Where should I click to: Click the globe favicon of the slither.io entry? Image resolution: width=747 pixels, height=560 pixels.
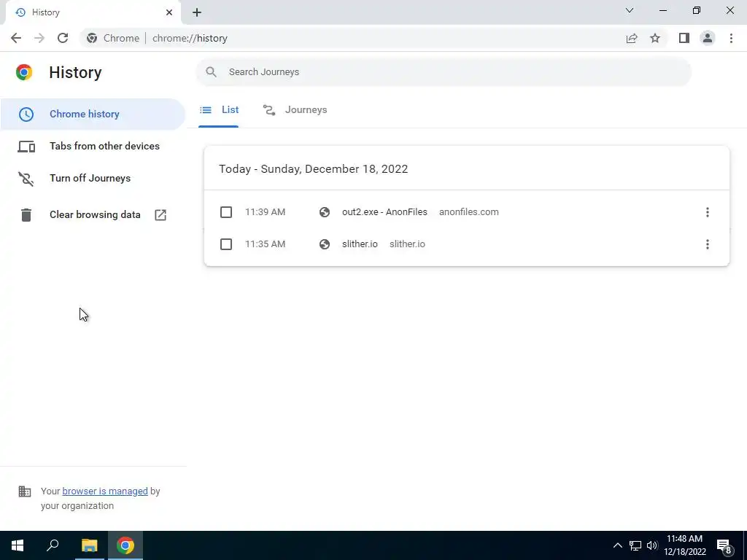coord(325,244)
